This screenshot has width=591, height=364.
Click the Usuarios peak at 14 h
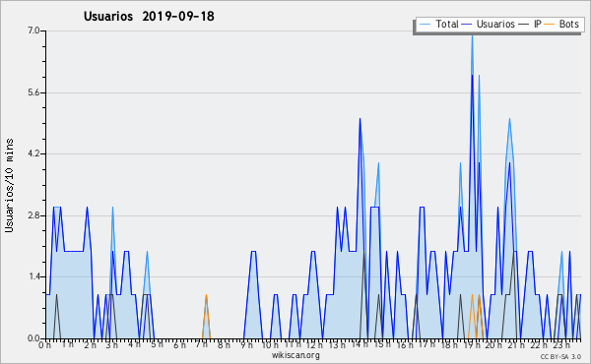[x=360, y=119]
